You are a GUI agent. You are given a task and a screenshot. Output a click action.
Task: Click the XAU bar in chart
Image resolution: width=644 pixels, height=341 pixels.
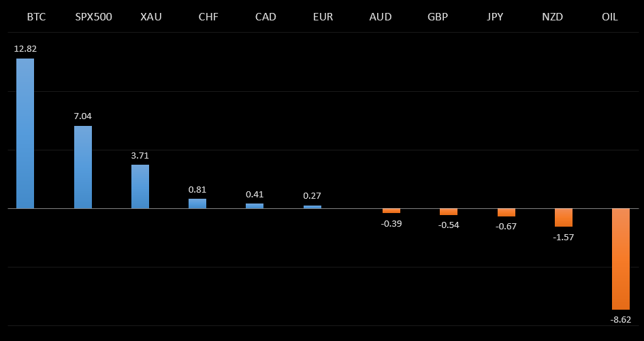point(140,186)
